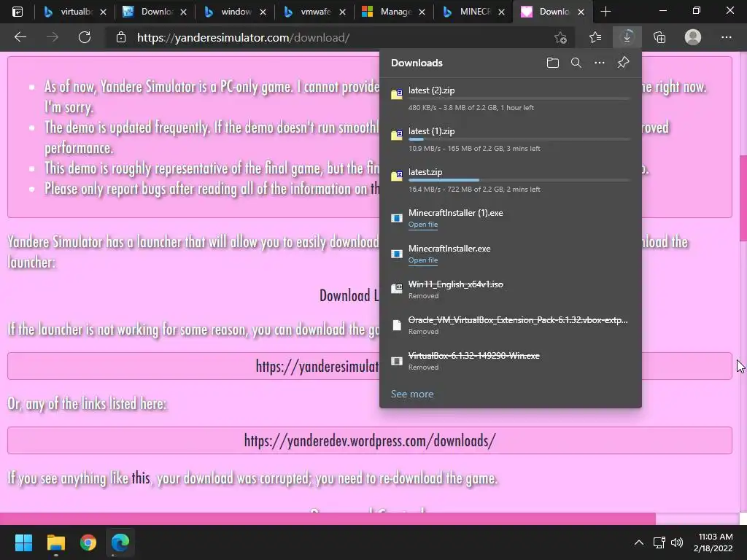Open Edge settings and more menu
Screen dimensions: 747x560
tap(726, 37)
